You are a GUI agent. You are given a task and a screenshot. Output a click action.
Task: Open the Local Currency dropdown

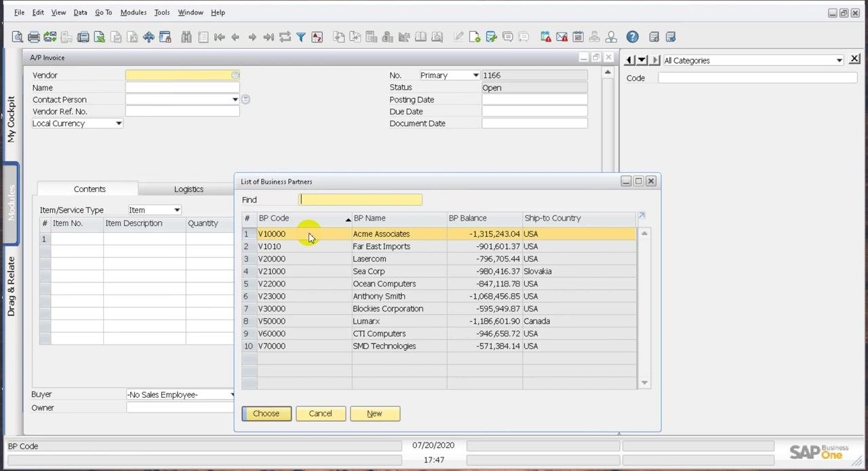[x=119, y=124]
